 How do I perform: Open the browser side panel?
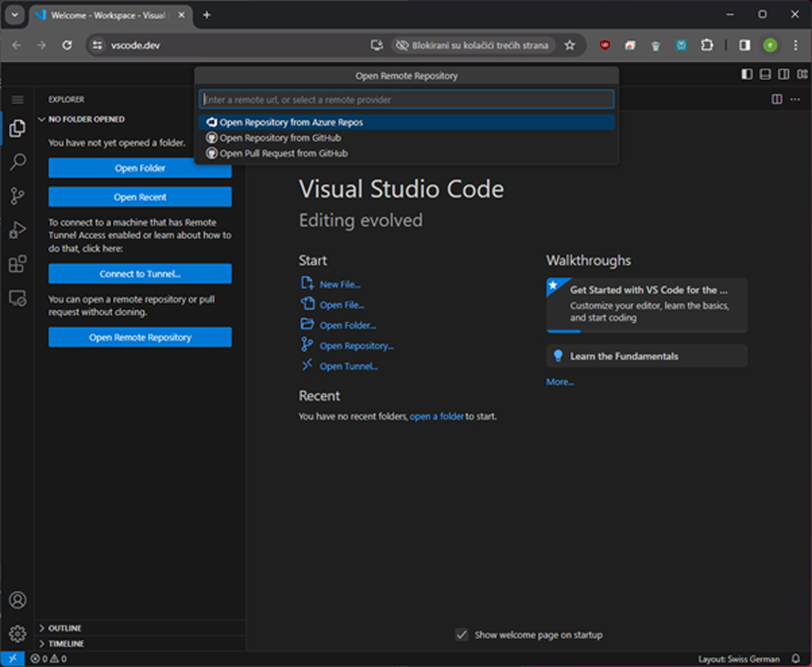(x=744, y=45)
